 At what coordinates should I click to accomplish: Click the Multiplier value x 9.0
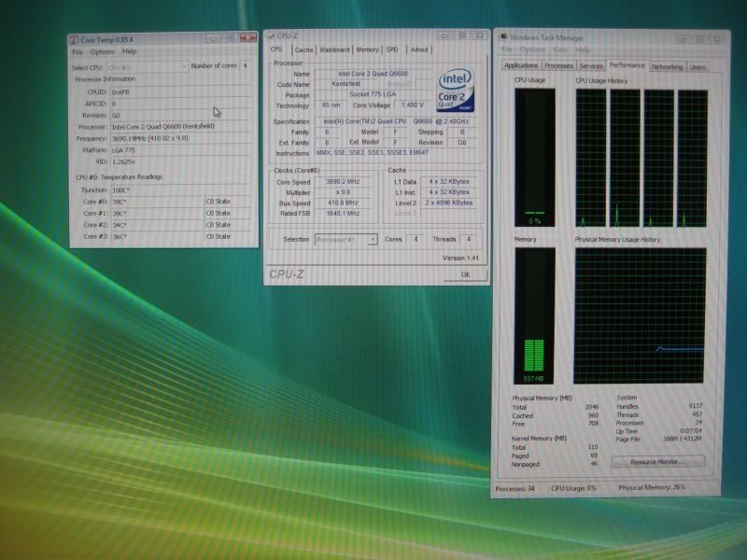pyautogui.click(x=343, y=192)
